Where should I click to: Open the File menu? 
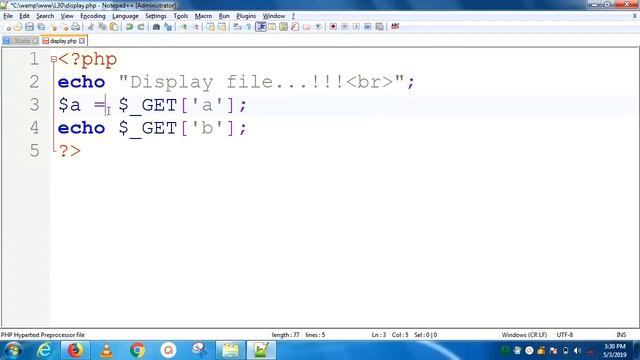(x=8, y=16)
